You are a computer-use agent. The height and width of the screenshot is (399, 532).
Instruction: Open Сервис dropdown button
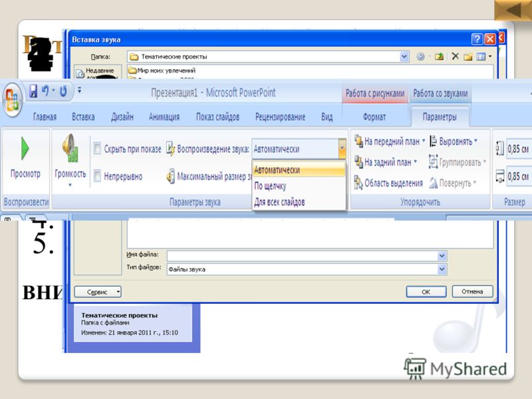tap(98, 292)
